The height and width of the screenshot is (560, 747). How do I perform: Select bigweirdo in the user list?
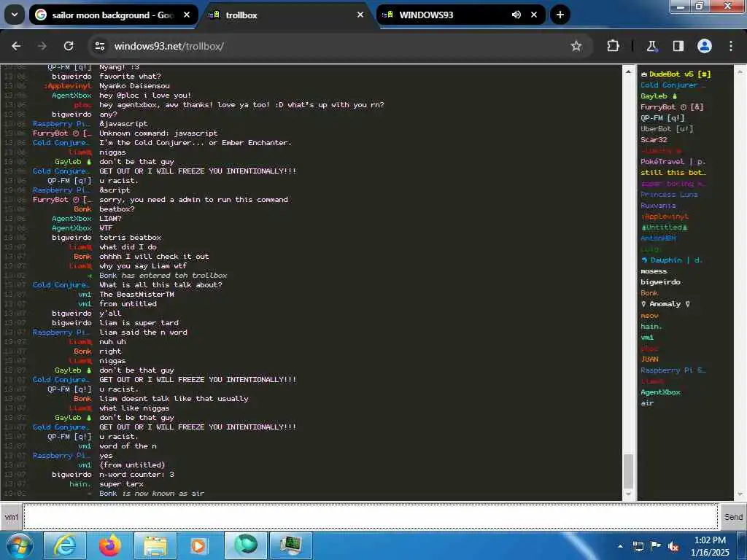point(660,282)
